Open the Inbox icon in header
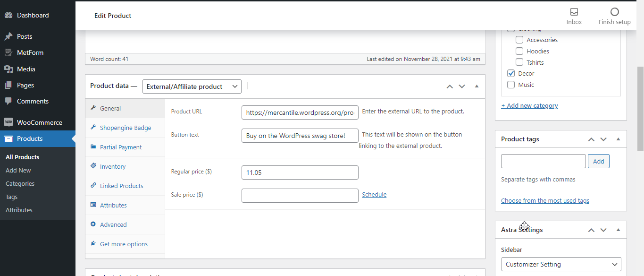Screen dimensions: 644x276 point(574,12)
